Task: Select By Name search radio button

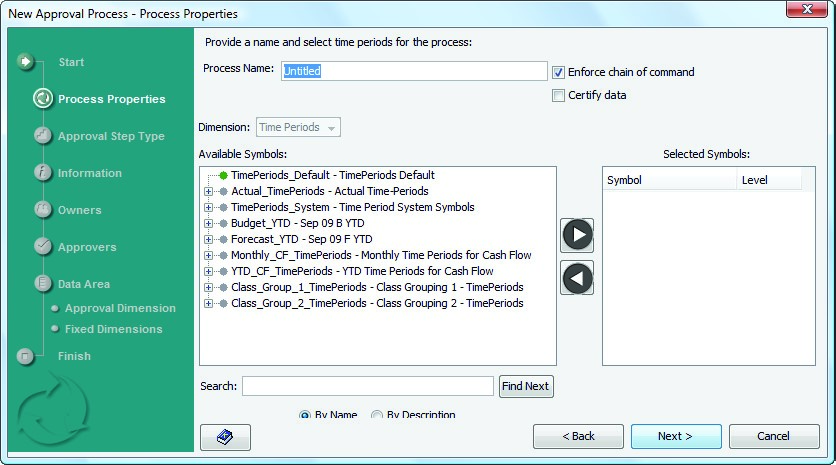Action: click(305, 414)
